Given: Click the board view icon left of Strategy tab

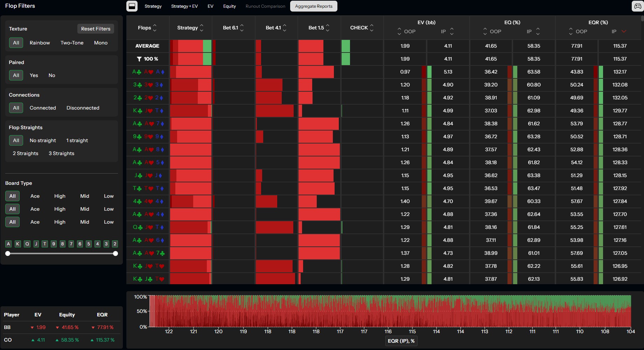Looking at the screenshot, I should (132, 6).
